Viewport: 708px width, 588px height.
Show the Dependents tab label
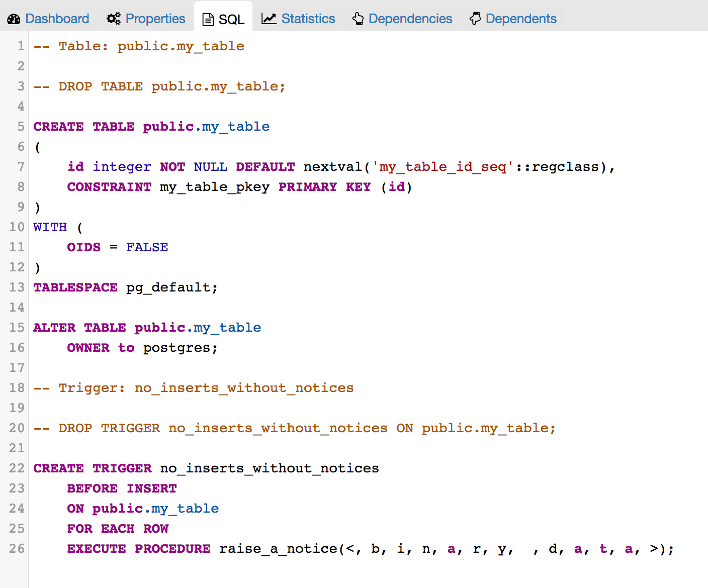[x=521, y=19]
